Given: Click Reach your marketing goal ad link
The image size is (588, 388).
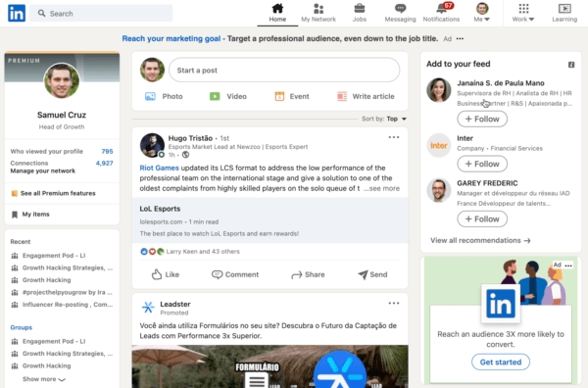Looking at the screenshot, I should click(171, 38).
